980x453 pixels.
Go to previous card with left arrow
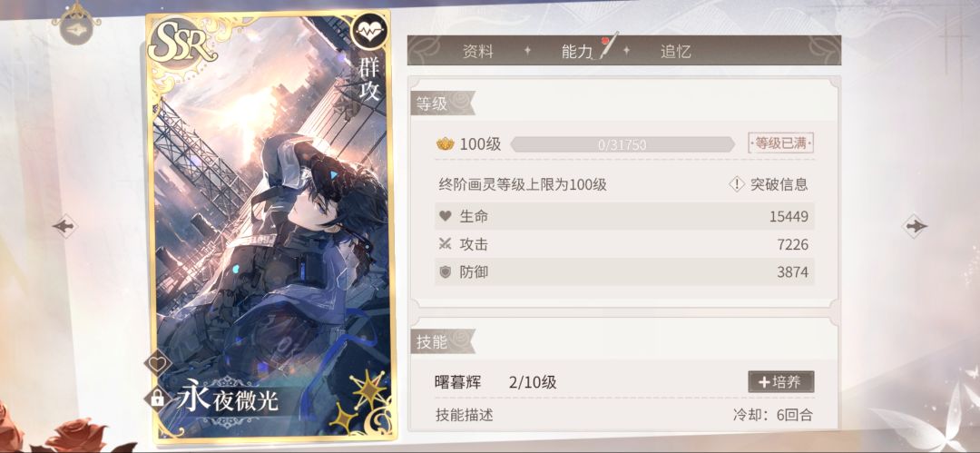pos(65,226)
